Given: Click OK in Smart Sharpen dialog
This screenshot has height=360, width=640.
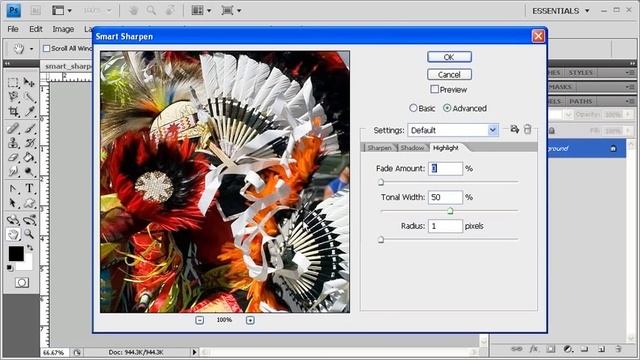Looking at the screenshot, I should pyautogui.click(x=449, y=57).
